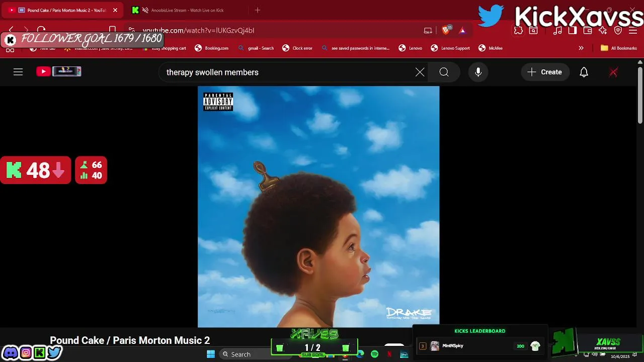Open Spotify from the taskbar
The width and height of the screenshot is (644, 362).
(x=375, y=354)
